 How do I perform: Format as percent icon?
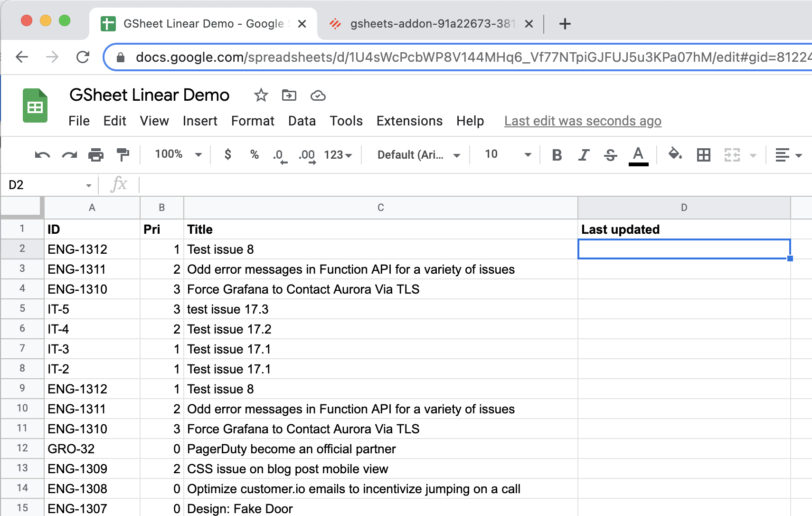tap(255, 154)
